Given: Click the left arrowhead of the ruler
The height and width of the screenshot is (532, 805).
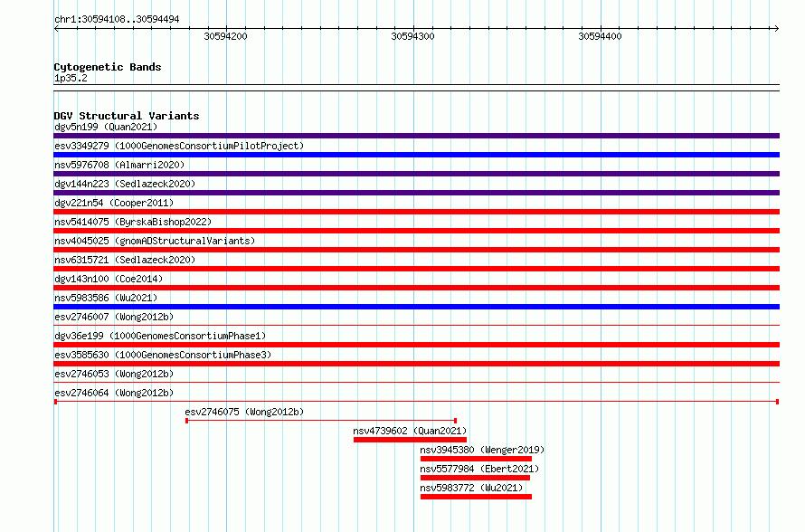Looking at the screenshot, I should coord(56,28).
